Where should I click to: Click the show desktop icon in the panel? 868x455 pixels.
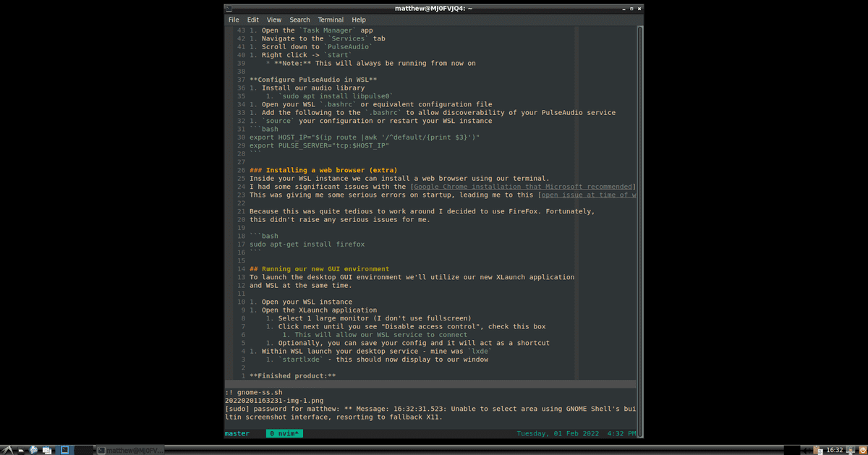[47, 449]
